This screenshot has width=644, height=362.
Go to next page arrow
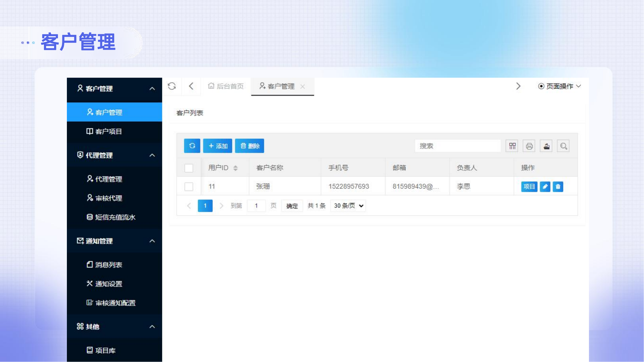click(221, 206)
